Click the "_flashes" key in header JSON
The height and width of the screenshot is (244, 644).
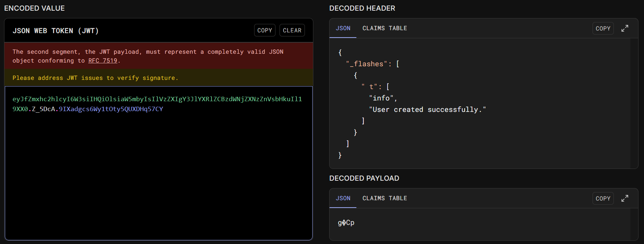(366, 64)
